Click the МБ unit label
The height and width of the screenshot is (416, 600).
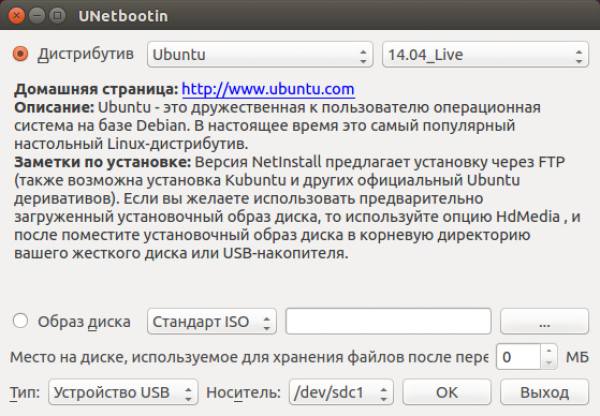pyautogui.click(x=577, y=357)
